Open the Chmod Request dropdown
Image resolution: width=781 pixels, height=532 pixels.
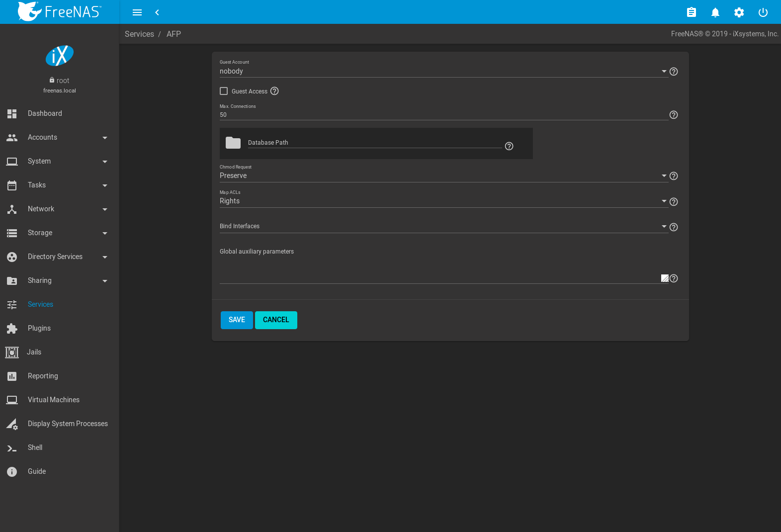442,176
